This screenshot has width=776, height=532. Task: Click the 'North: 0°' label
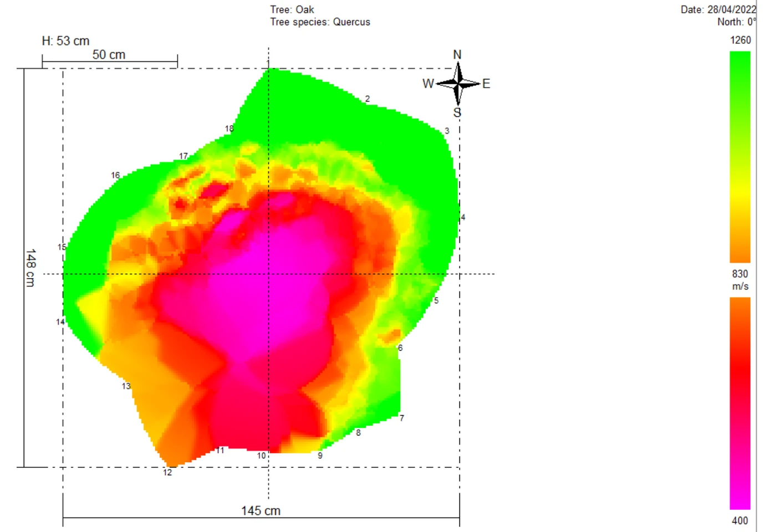pos(737,22)
